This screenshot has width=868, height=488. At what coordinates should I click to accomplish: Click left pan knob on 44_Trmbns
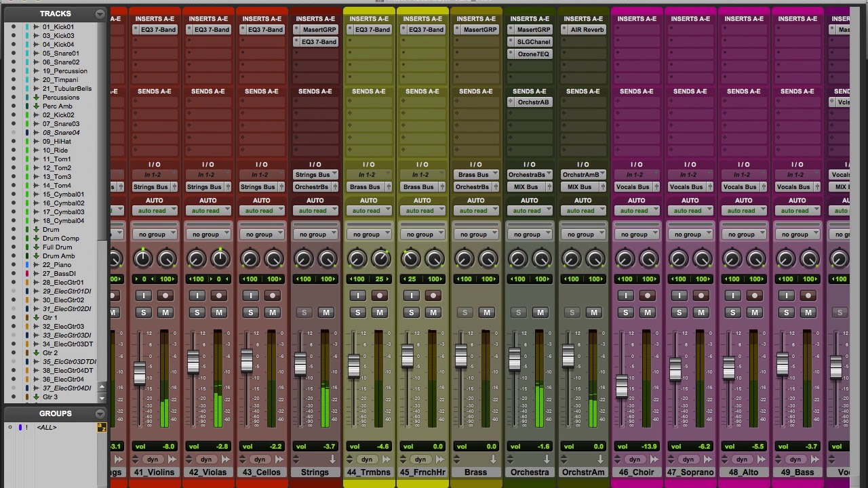357,258
